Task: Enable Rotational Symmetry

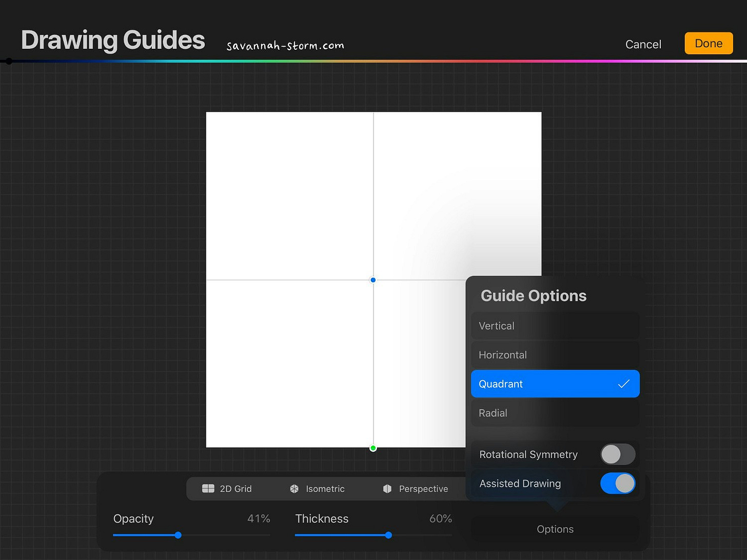Action: 618,454
